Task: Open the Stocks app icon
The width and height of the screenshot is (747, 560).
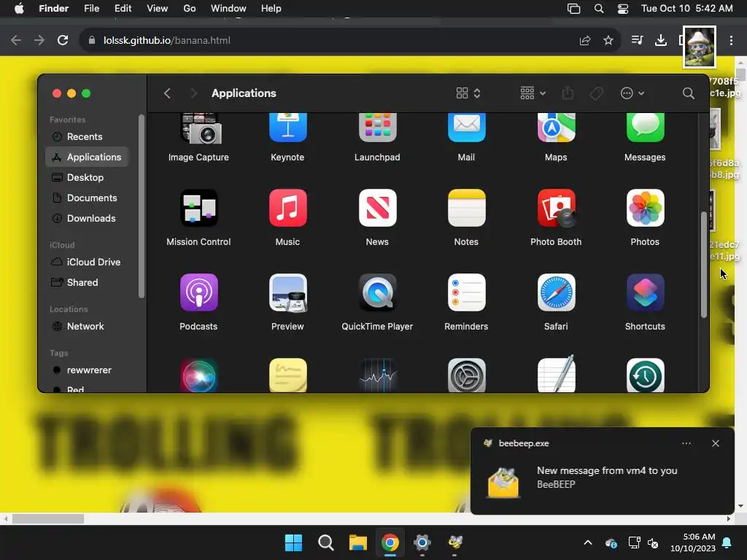Action: (377, 376)
